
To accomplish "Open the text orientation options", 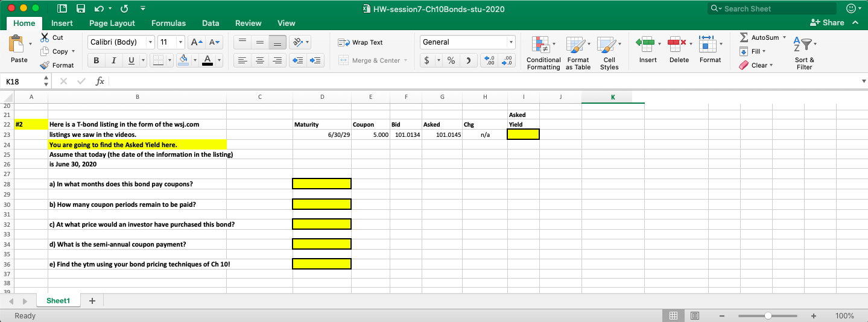I will point(299,42).
